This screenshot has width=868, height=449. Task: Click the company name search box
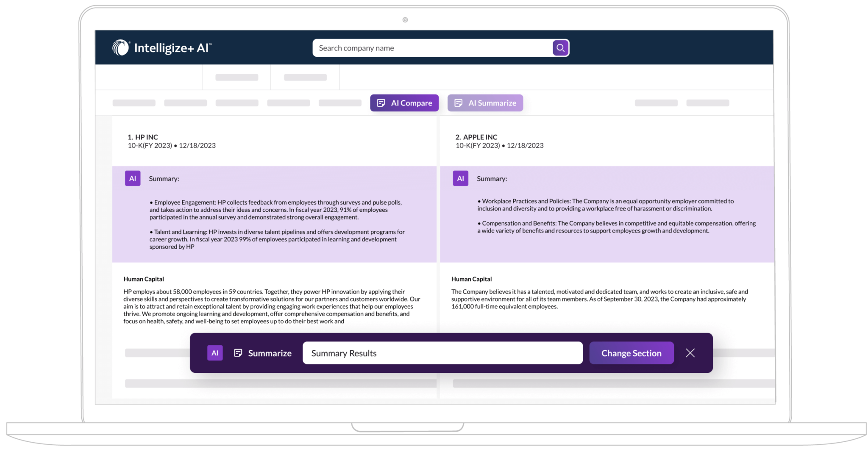[432, 48]
